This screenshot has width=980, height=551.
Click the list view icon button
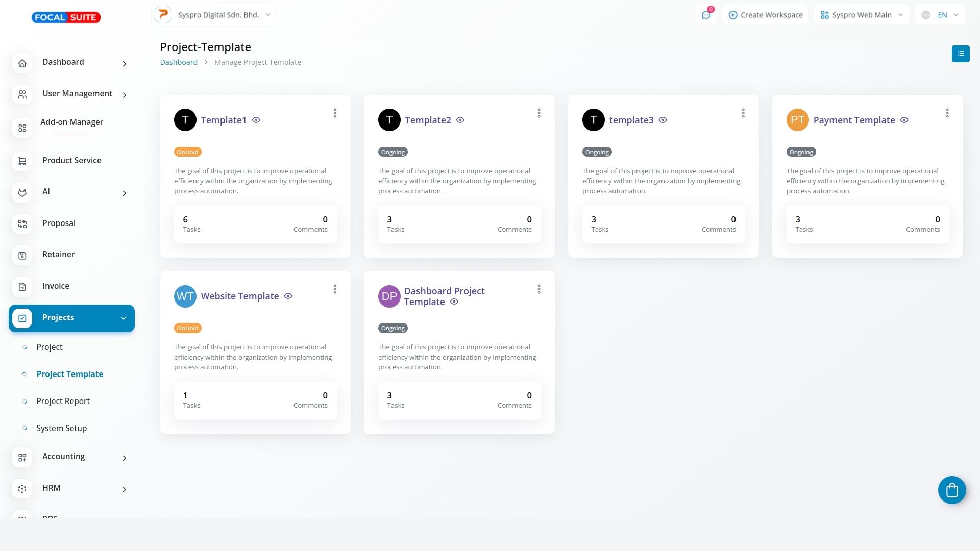pos(960,54)
